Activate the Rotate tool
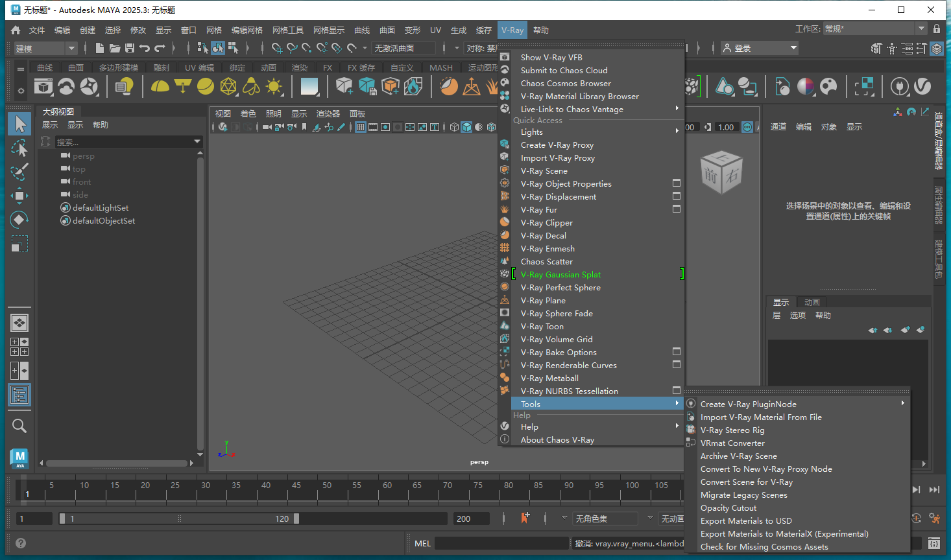 19,220
